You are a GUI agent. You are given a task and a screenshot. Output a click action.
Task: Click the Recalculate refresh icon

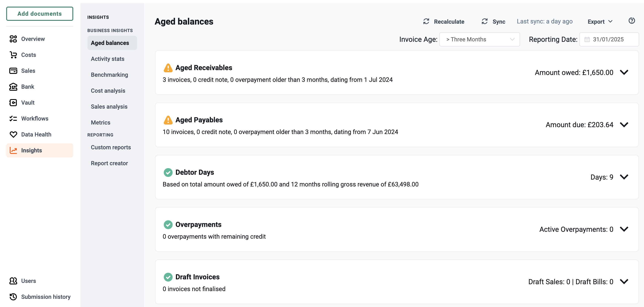point(426,21)
